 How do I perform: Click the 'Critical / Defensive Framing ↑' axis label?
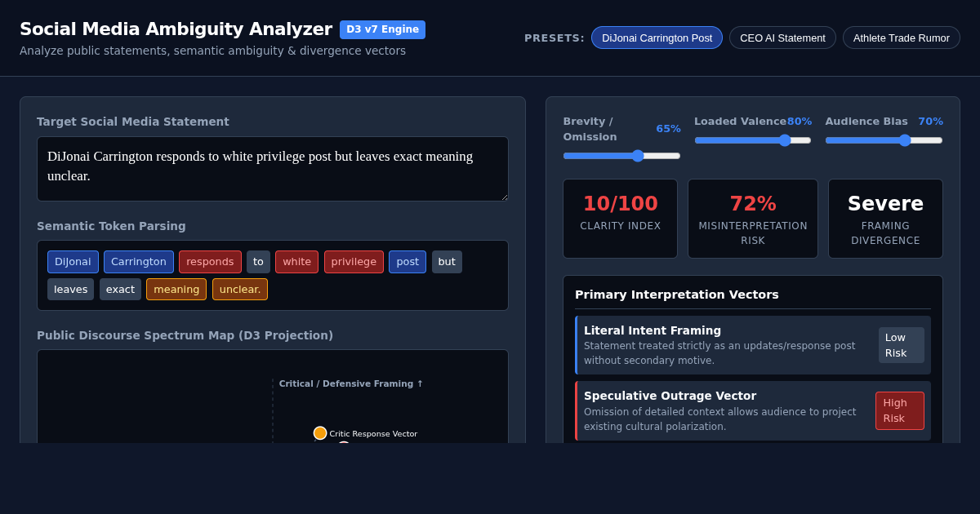[351, 383]
